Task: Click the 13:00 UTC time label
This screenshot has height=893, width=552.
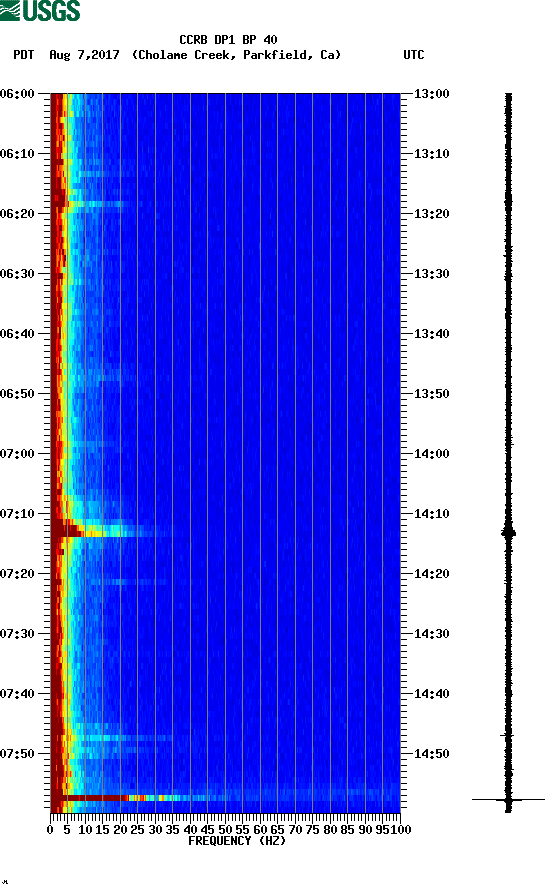Action: pos(431,93)
